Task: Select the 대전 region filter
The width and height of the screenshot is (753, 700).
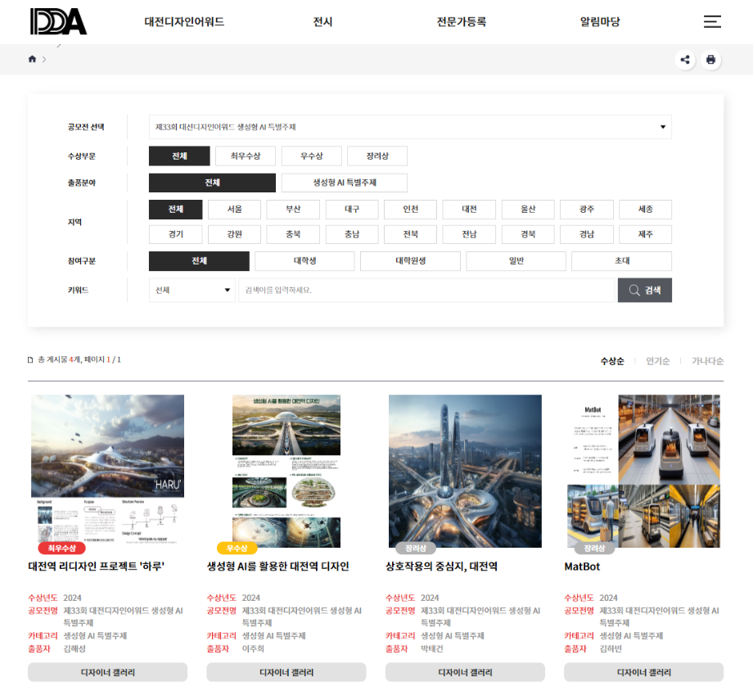Action: (469, 209)
